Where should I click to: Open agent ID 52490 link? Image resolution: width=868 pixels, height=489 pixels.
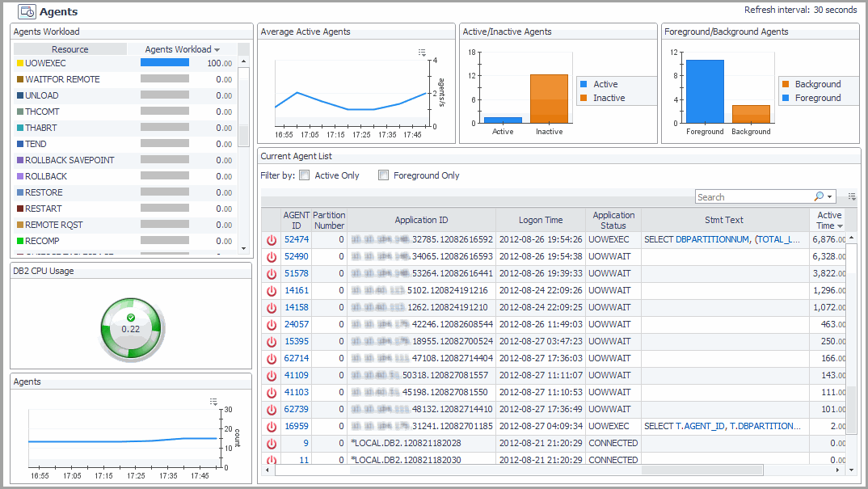(296, 256)
